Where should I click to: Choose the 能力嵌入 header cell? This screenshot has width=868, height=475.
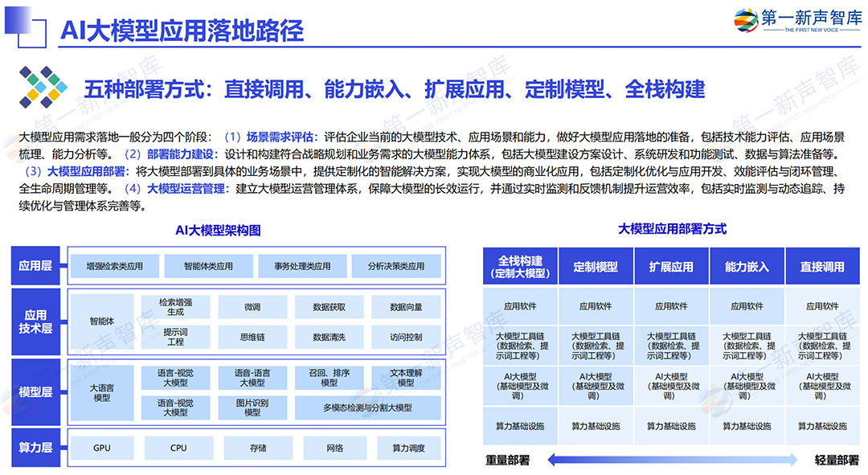pyautogui.click(x=747, y=266)
